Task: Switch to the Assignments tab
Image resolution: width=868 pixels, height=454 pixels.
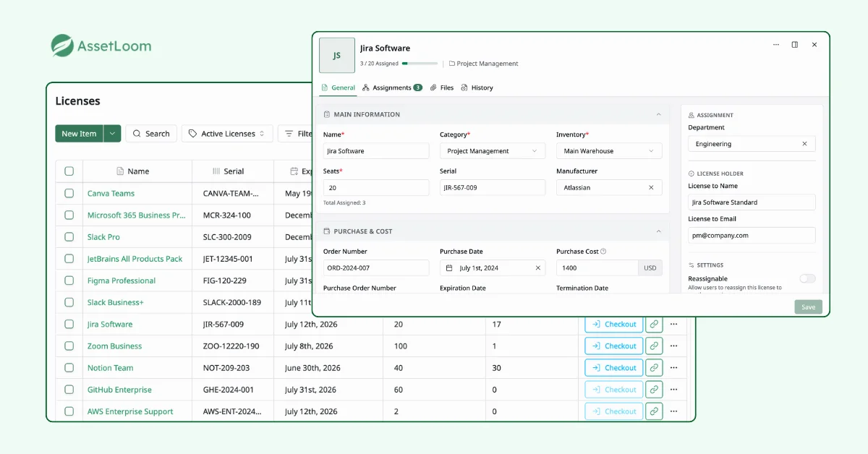Action: 392,87
